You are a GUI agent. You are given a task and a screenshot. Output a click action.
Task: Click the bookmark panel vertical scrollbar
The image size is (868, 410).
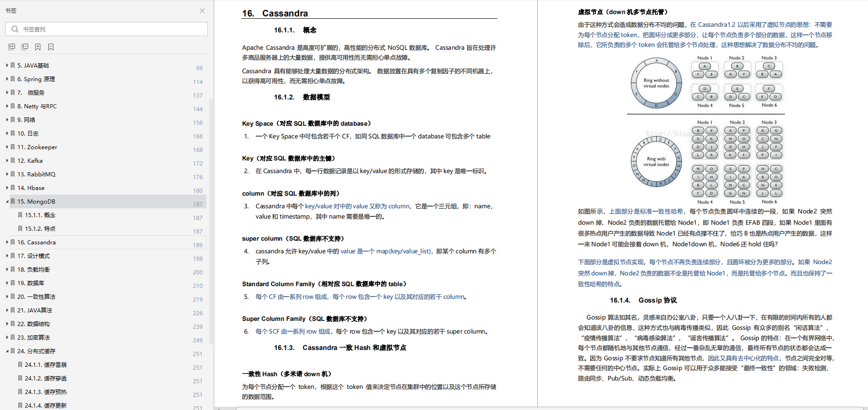211,220
